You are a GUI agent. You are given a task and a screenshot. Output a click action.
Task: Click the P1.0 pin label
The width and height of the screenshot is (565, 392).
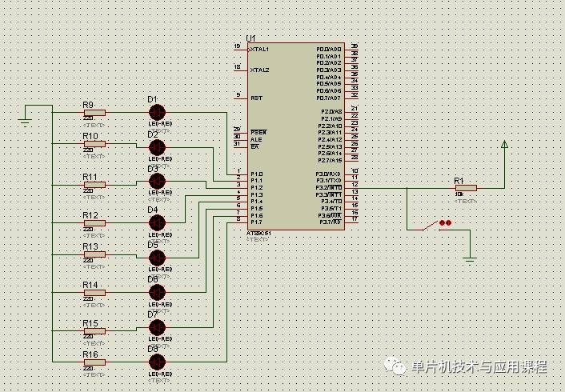tap(256, 174)
